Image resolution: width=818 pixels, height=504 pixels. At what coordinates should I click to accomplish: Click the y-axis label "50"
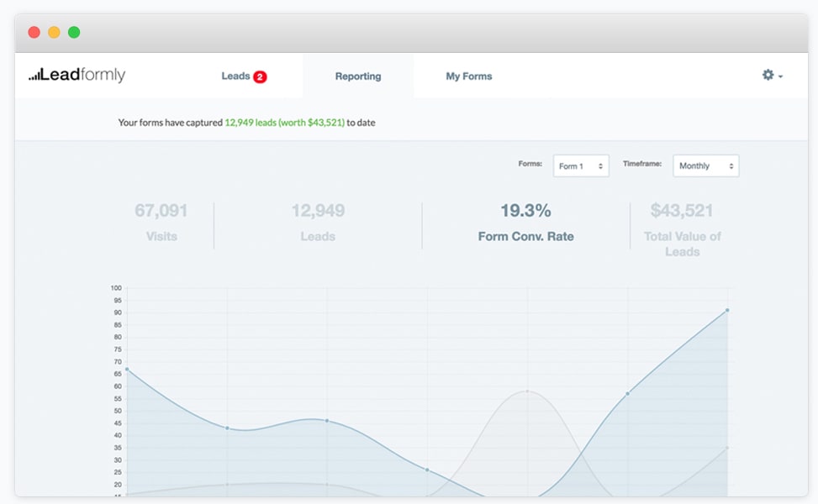tap(118, 411)
